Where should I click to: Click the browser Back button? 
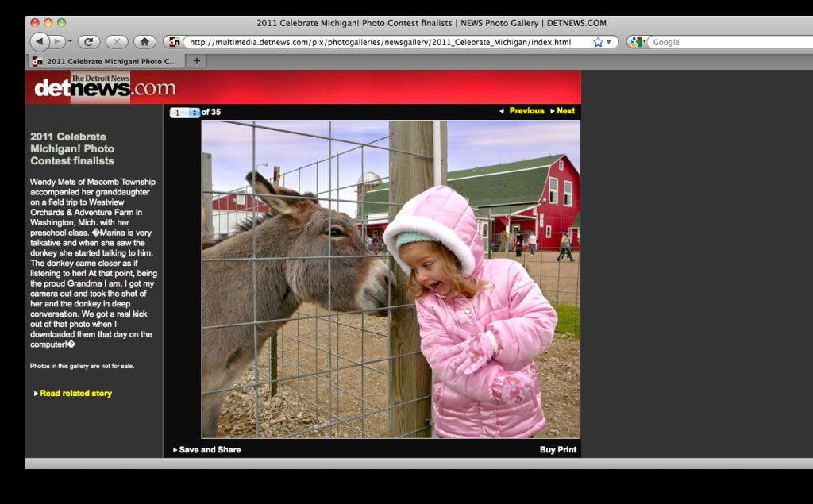pos(40,41)
